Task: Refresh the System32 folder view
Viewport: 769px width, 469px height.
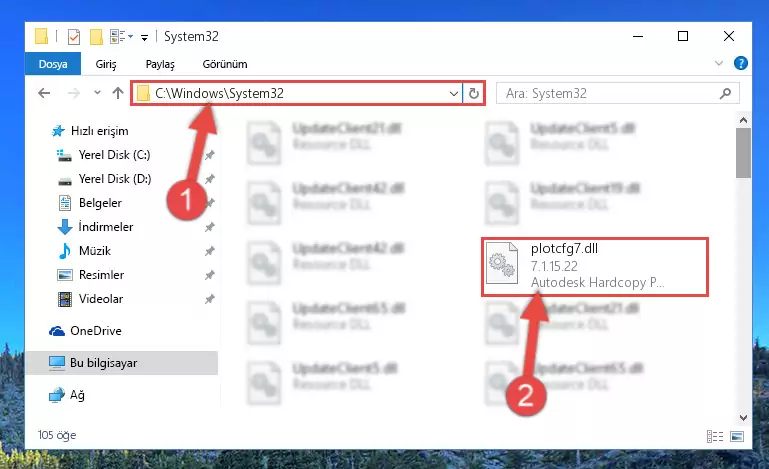Action: point(473,93)
